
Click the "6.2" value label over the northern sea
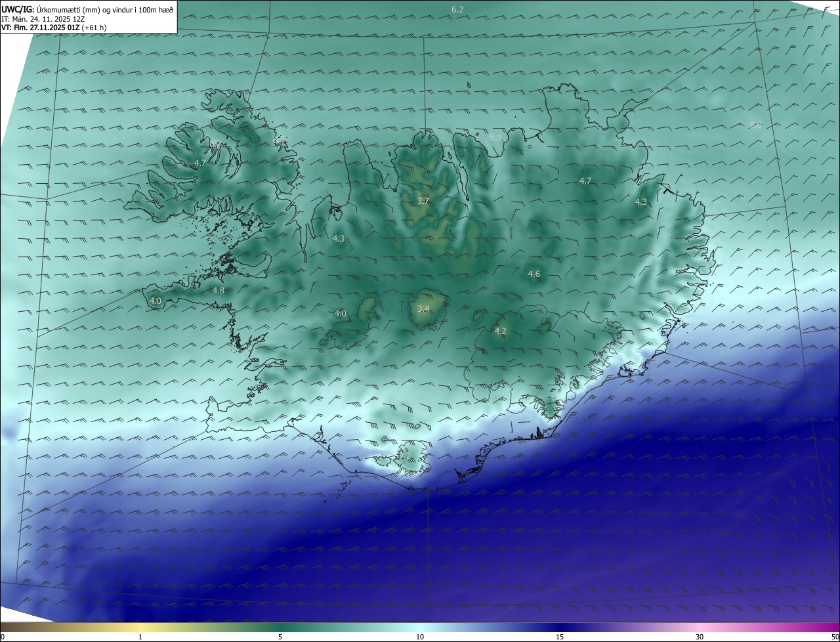click(x=457, y=9)
